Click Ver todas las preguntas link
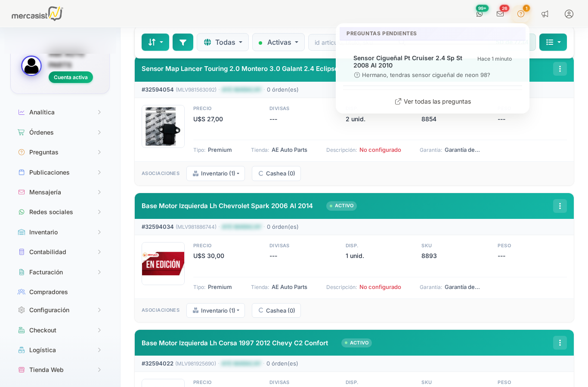 [x=433, y=101]
